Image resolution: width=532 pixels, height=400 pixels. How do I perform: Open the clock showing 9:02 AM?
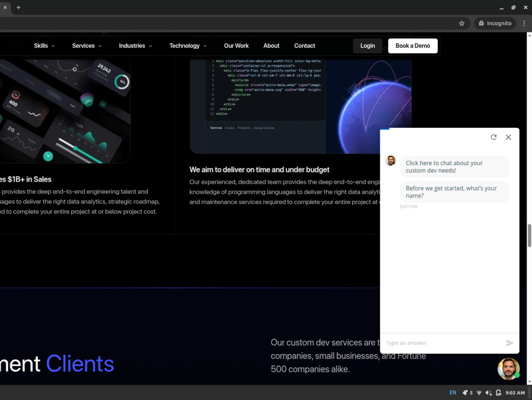[515, 393]
